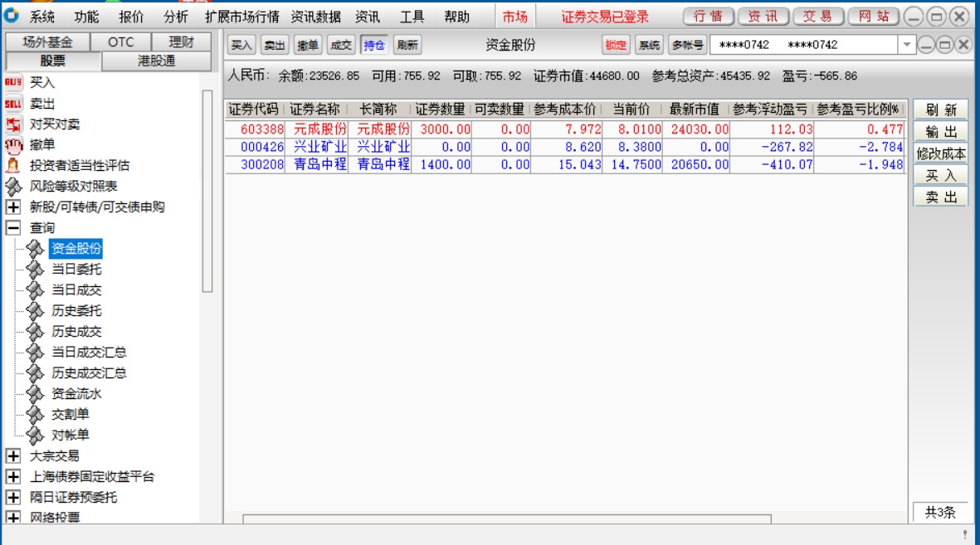Sort by 参考浮动盈亏 column header
Viewport: 980px width, 545px height.
[770, 109]
